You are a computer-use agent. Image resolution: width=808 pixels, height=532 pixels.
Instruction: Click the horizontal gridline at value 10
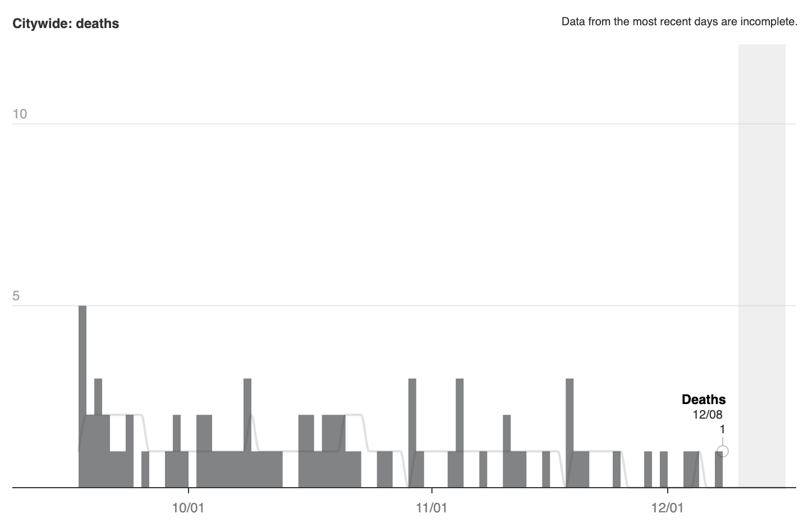pyautogui.click(x=393, y=123)
